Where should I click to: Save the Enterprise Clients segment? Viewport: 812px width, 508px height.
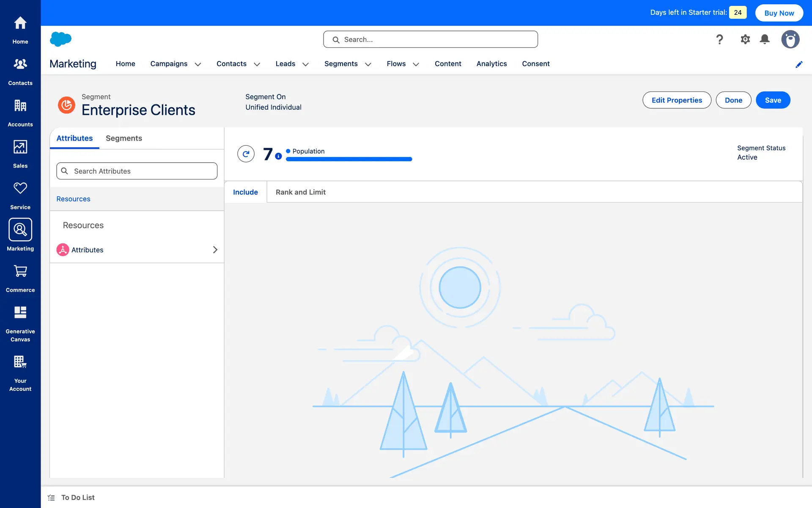(x=772, y=100)
